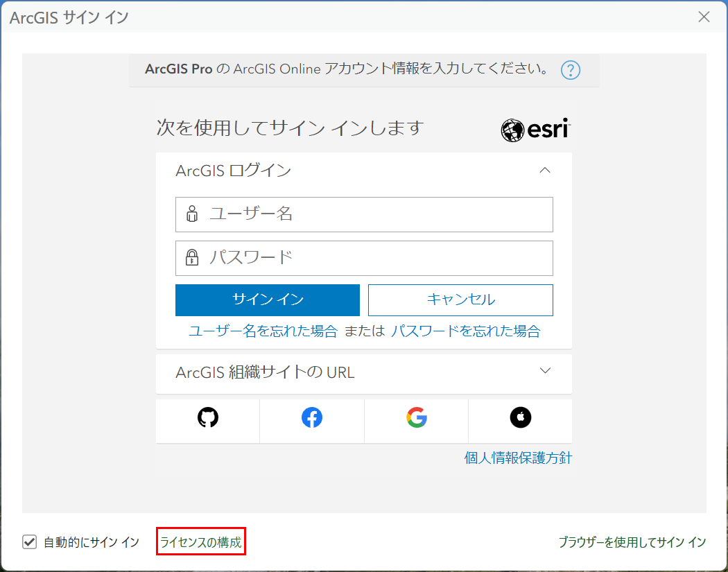Click the ユーザー名 input field
728x572 pixels.
[x=364, y=214]
